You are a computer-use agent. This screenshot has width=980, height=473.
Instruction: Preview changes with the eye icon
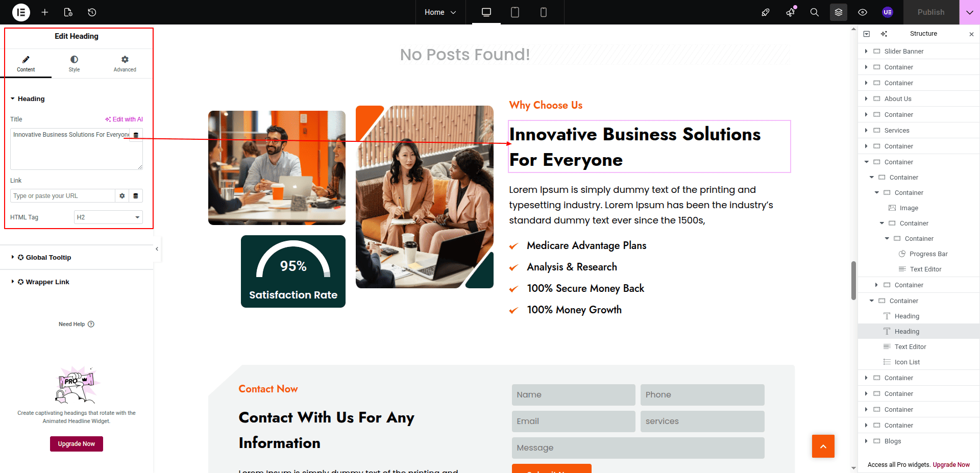coord(863,12)
